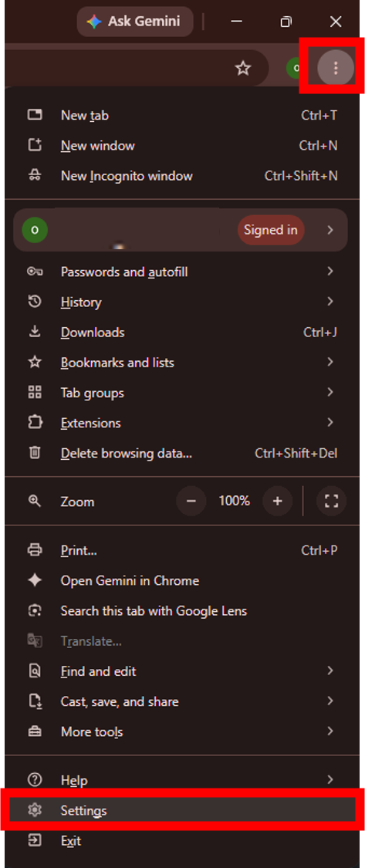365x868 pixels.
Task: Expand the Bookmarks and lists submenu arrow
Action: (x=330, y=362)
